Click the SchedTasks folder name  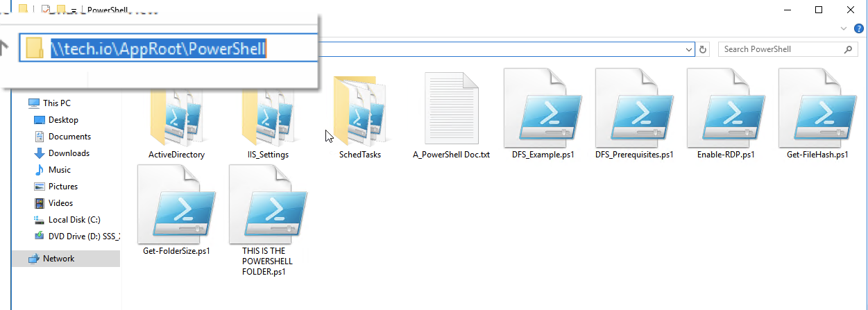[x=360, y=155]
